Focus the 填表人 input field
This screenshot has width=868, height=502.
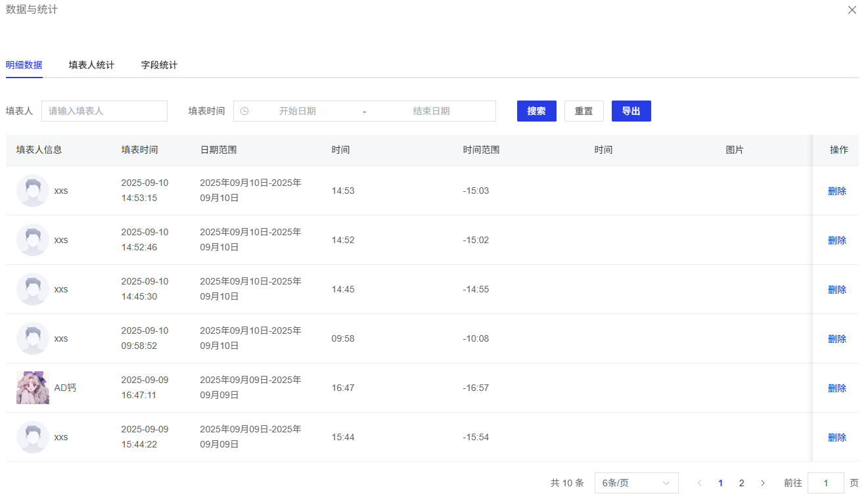104,111
